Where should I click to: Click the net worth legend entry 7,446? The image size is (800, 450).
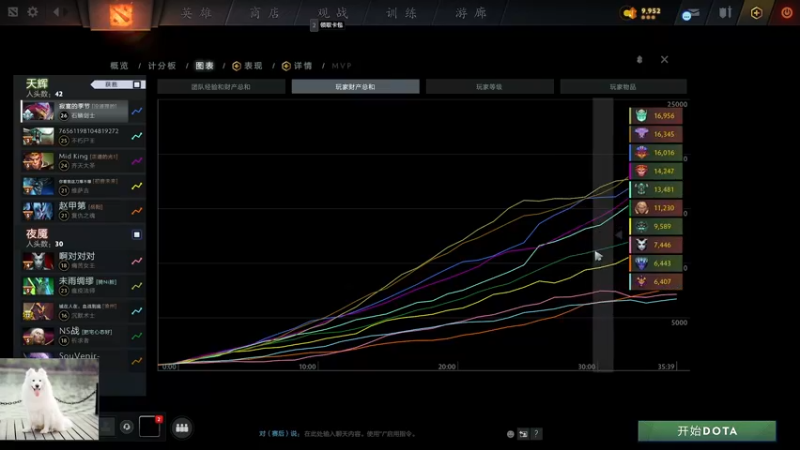656,245
